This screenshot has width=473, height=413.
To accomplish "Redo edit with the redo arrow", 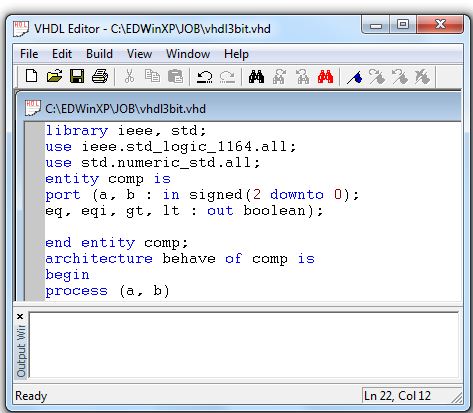I will coord(227,77).
